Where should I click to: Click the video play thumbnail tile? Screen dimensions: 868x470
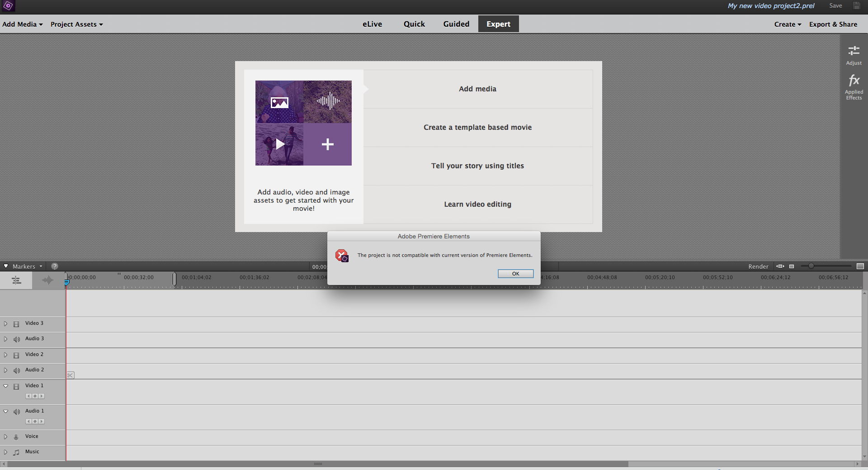[279, 144]
